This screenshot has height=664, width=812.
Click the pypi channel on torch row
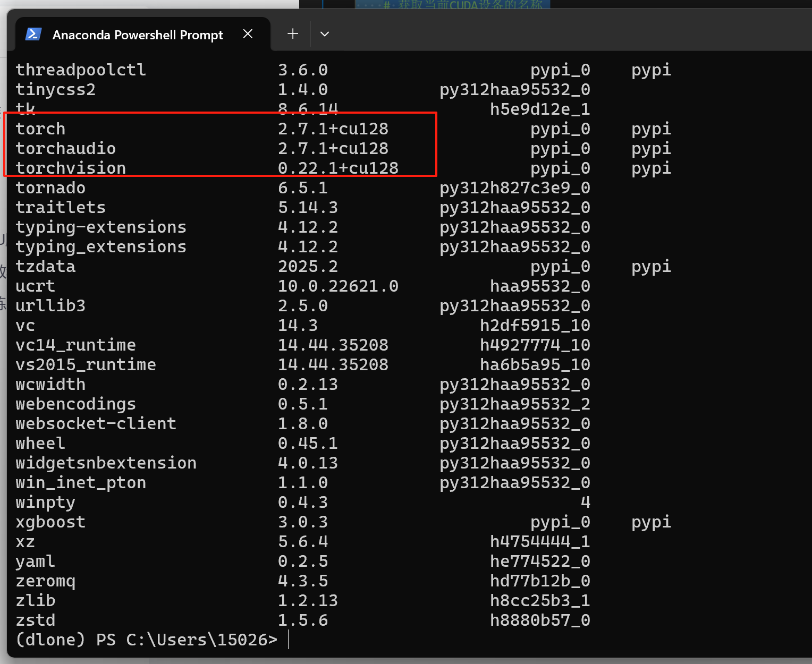(x=652, y=129)
